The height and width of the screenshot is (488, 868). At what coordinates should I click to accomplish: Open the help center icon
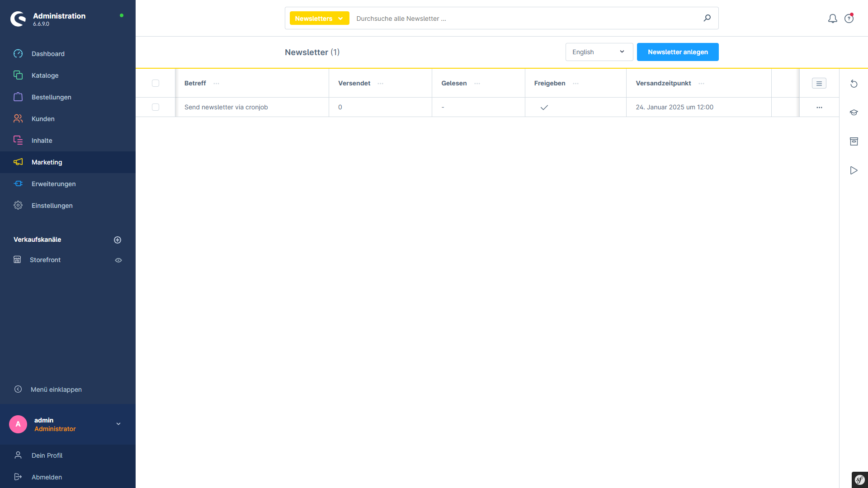[x=849, y=19]
